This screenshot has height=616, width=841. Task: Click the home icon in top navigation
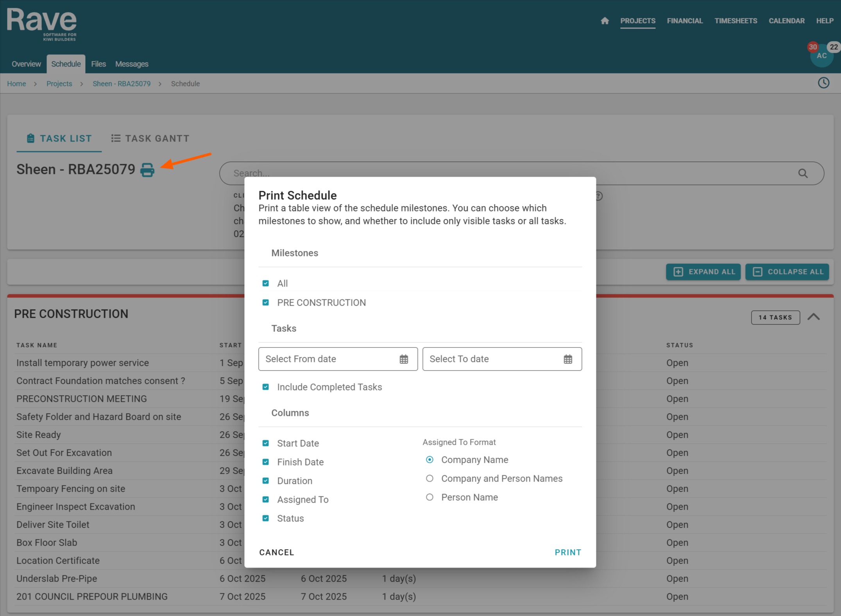click(x=605, y=21)
